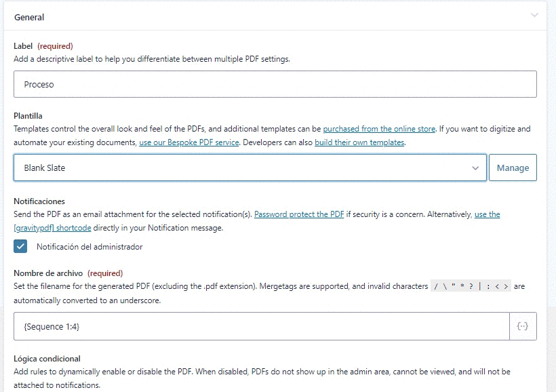
Task: Collapse the General section chevron
Action: point(534,15)
